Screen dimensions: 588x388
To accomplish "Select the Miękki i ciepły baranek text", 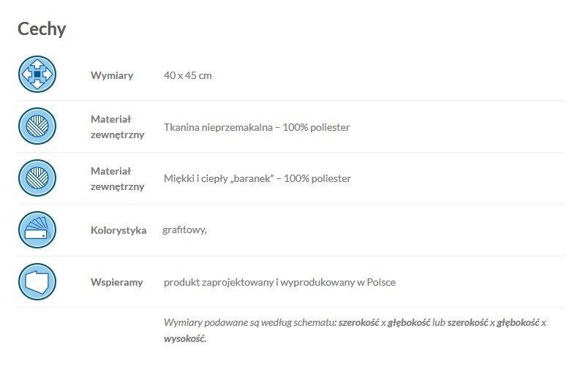I will [257, 178].
